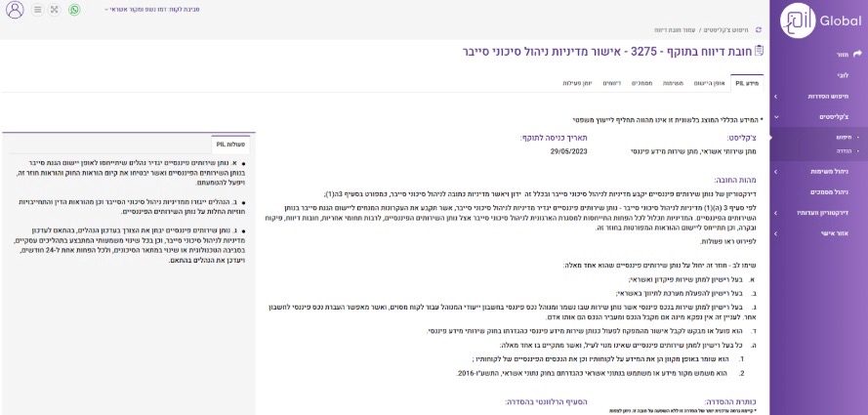Switch to the מסמכים tab
868x415 pixels.
(x=642, y=84)
